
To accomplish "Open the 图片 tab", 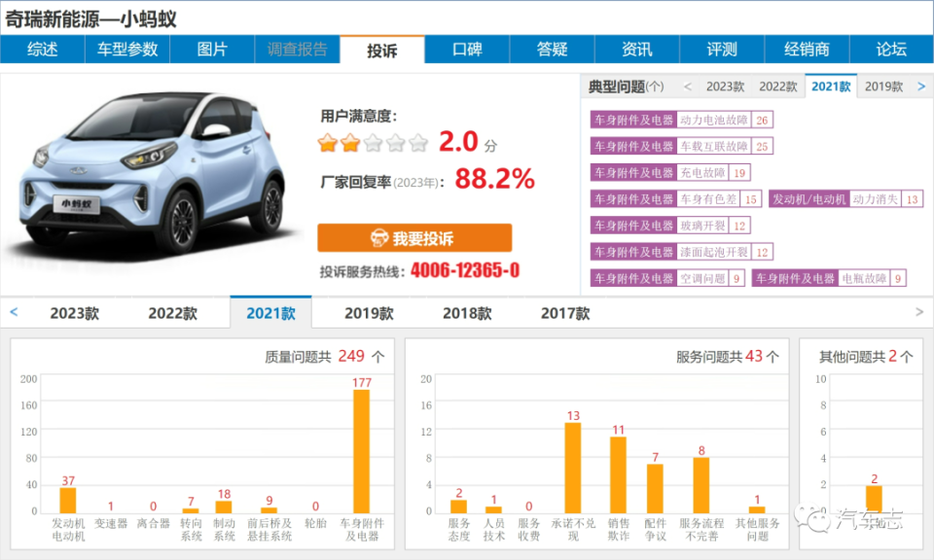I will (211, 50).
